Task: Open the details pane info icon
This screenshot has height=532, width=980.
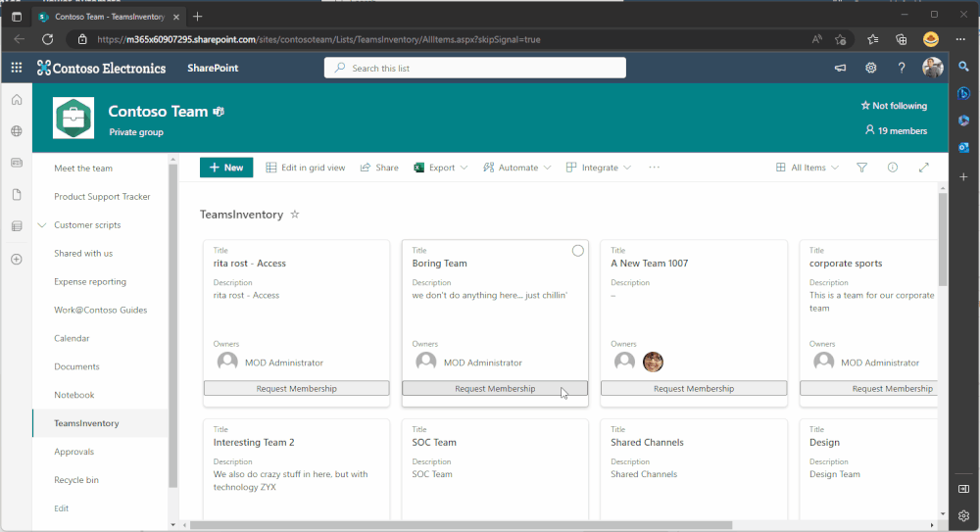Action: [x=893, y=168]
